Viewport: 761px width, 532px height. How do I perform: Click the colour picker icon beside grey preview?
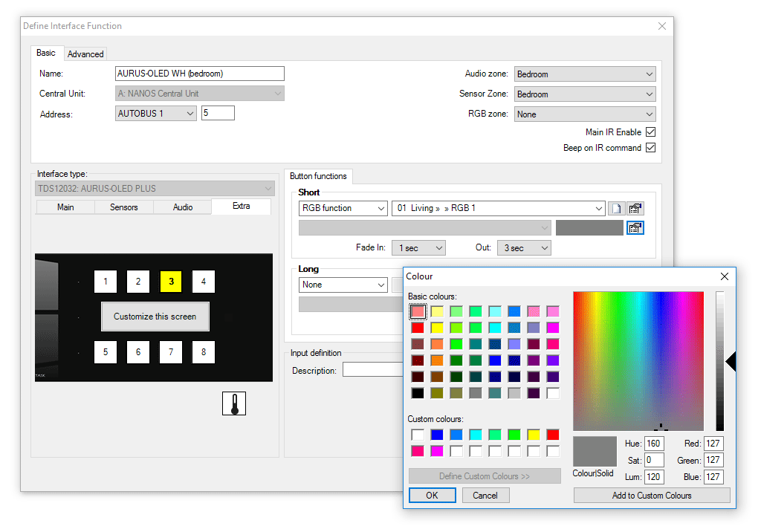635,228
